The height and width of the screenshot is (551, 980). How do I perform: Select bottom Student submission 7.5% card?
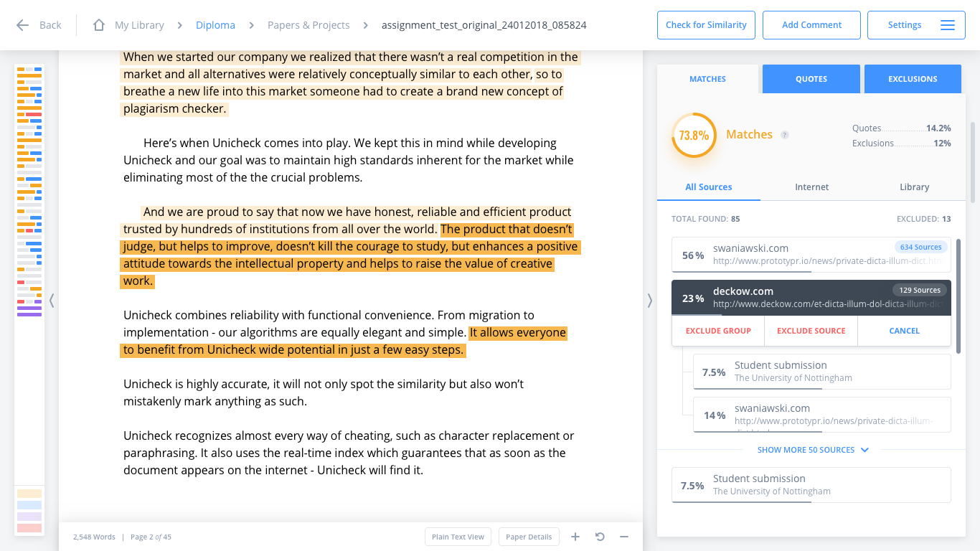point(811,485)
